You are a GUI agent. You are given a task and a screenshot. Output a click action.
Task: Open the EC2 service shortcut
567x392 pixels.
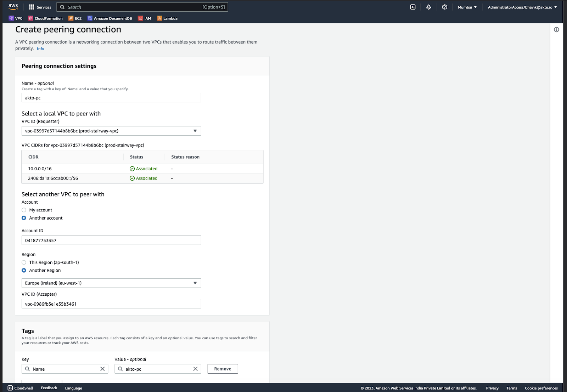(x=75, y=18)
